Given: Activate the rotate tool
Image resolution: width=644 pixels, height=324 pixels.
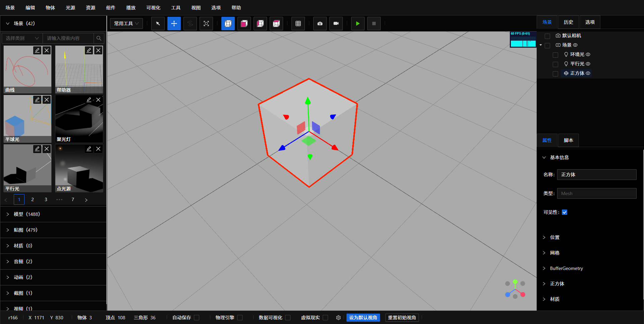Looking at the screenshot, I should point(190,24).
